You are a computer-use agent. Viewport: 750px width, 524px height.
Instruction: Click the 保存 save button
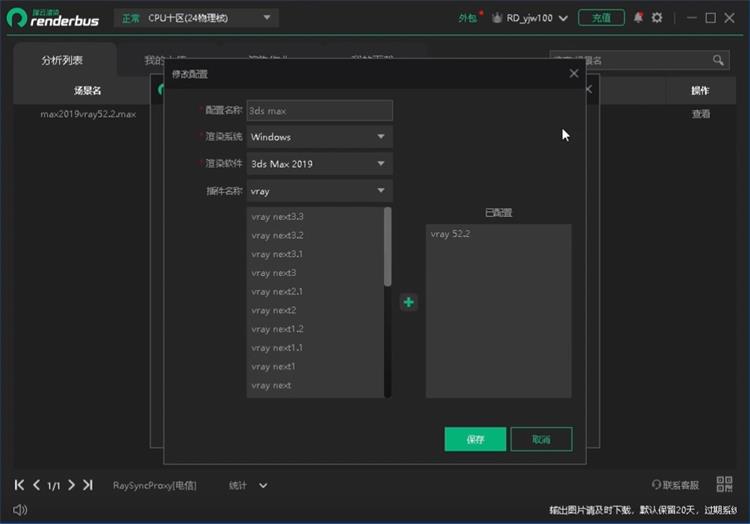tap(475, 439)
